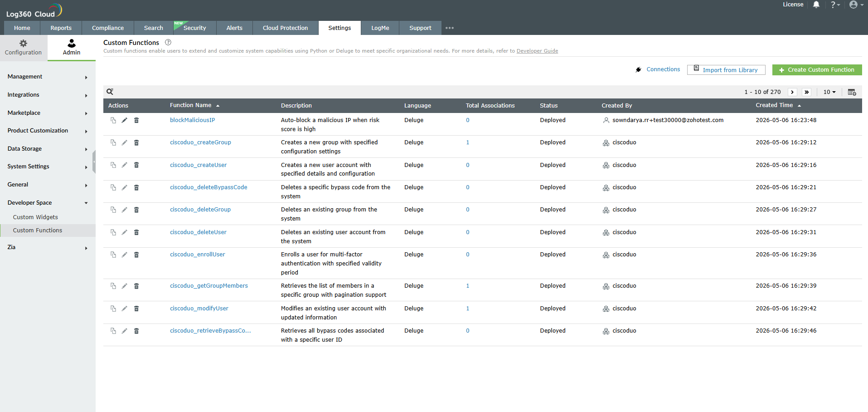Open the Developer Guide link
Image resolution: width=868 pixels, height=412 pixels.
[537, 51]
